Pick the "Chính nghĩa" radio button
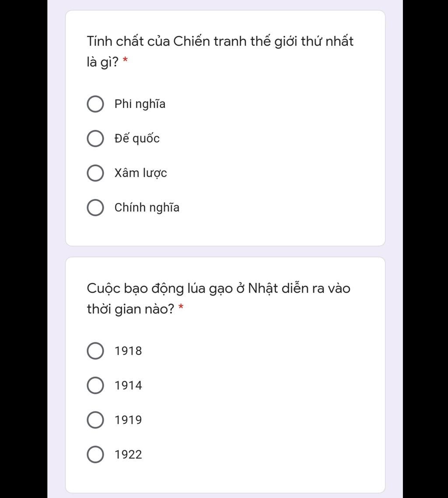Screen dimensions: 448x498 pos(95,208)
